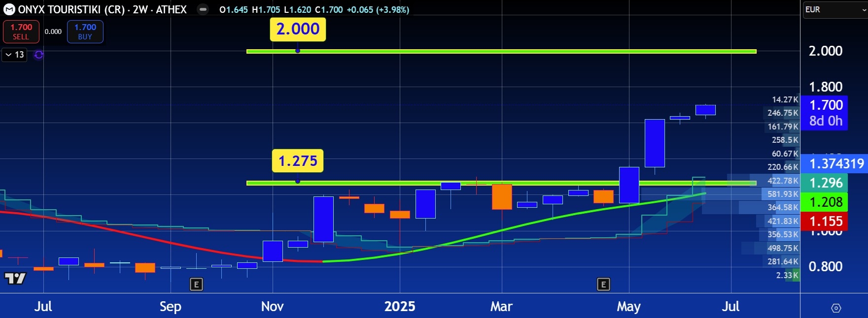Click the 1.700 SELL button
The height and width of the screenshot is (318, 868).
coord(21,32)
